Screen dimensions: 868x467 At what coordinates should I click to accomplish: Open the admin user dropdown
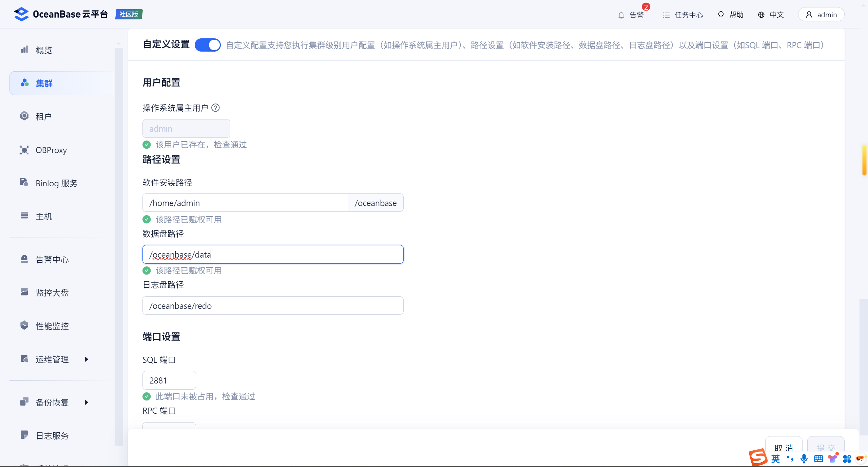(x=821, y=15)
